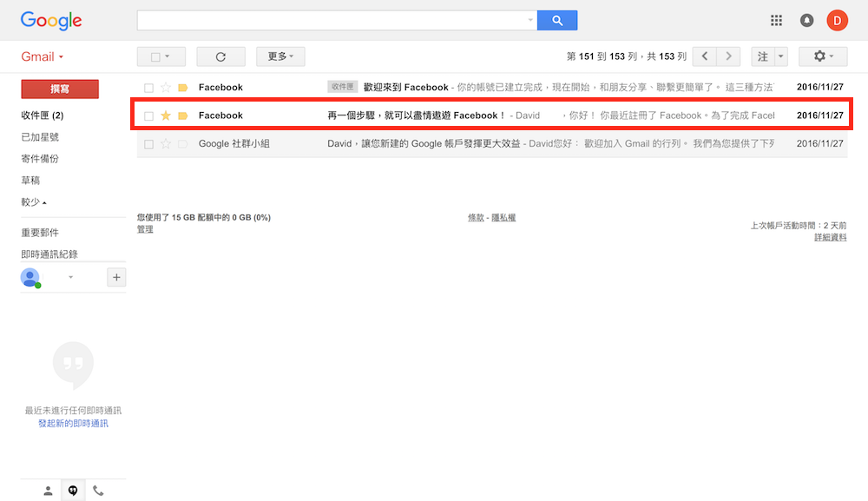Open the 更多 dropdown menu

coord(280,56)
